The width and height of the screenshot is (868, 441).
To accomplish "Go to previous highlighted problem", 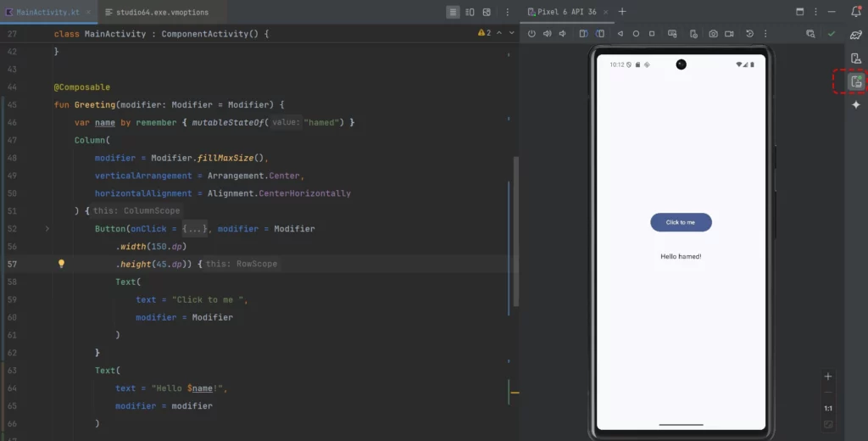I will click(x=499, y=33).
